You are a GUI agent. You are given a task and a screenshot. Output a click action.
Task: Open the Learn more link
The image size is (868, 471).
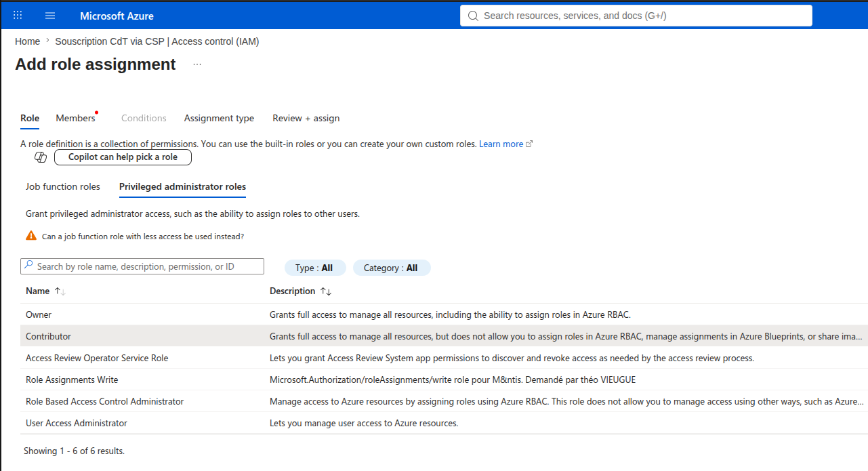tap(505, 144)
